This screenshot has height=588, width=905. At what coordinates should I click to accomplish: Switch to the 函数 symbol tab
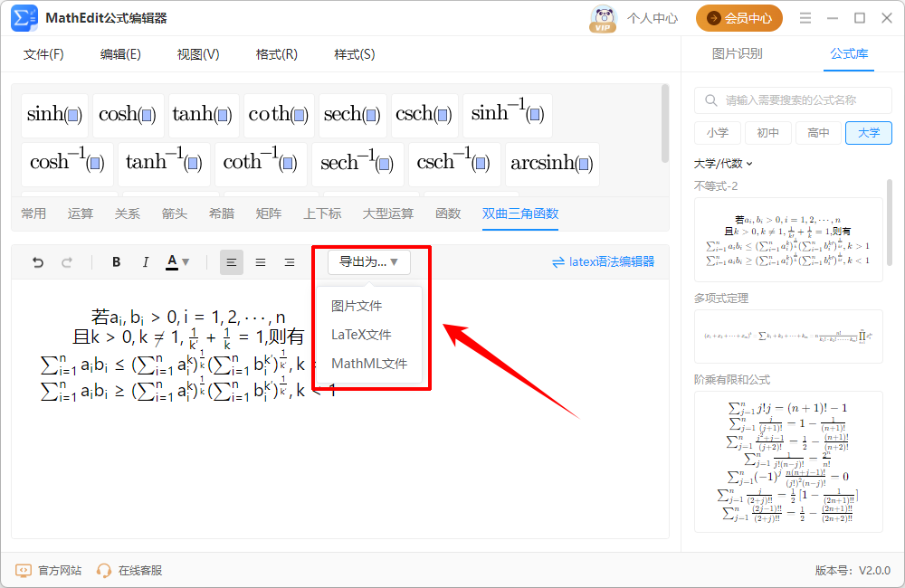[x=448, y=213]
